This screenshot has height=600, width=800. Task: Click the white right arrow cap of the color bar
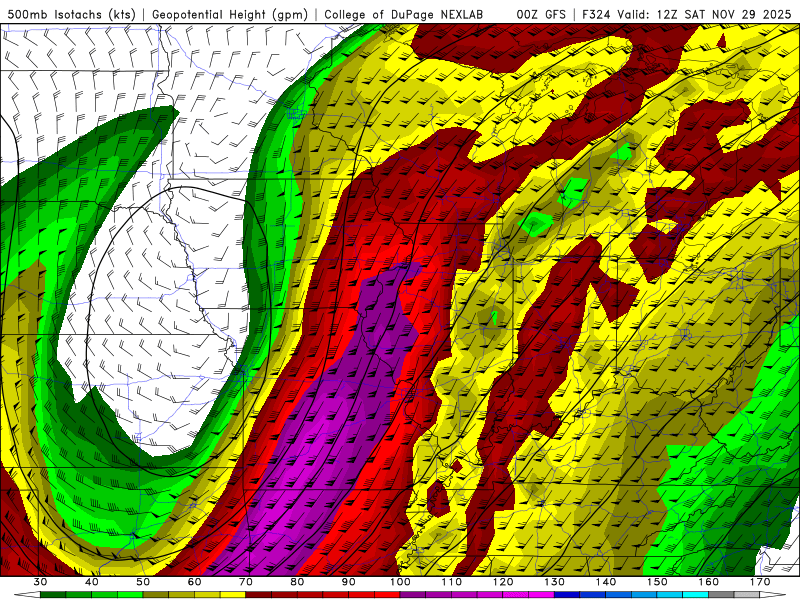773,594
